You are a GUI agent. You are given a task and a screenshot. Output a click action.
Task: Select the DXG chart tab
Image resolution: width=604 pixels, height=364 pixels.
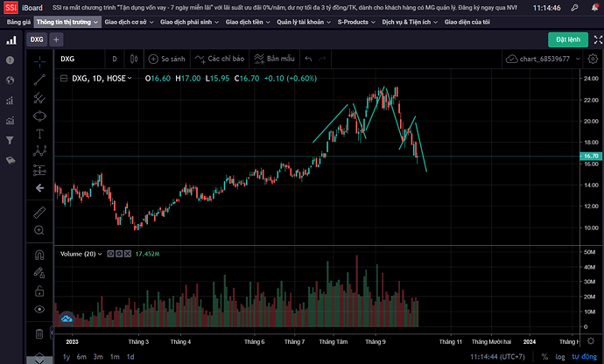(37, 39)
